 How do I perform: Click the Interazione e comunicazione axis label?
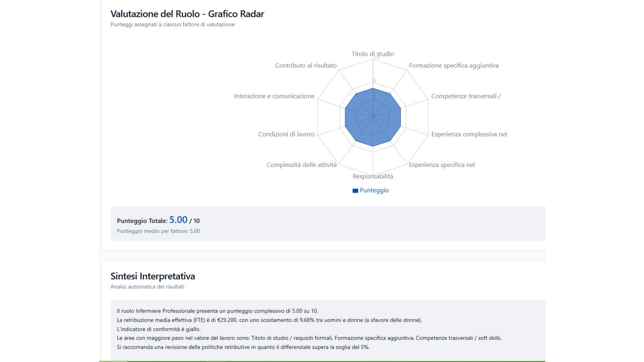click(274, 96)
